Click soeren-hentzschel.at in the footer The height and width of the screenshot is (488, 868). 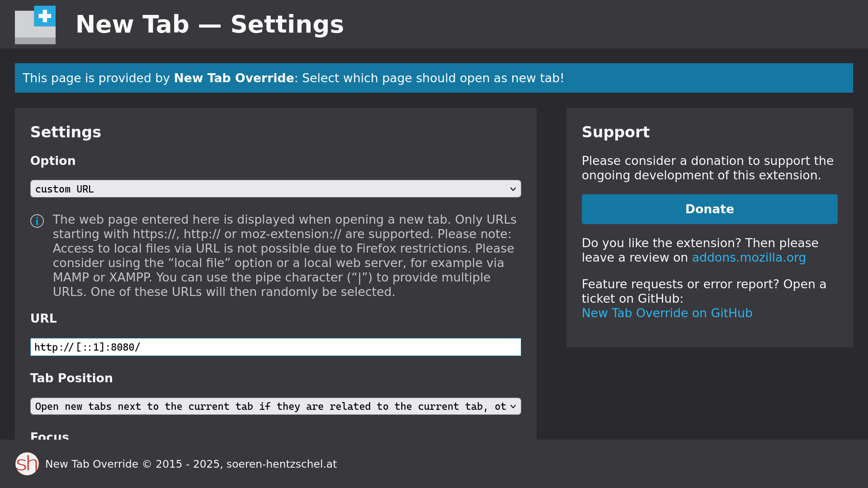(282, 464)
